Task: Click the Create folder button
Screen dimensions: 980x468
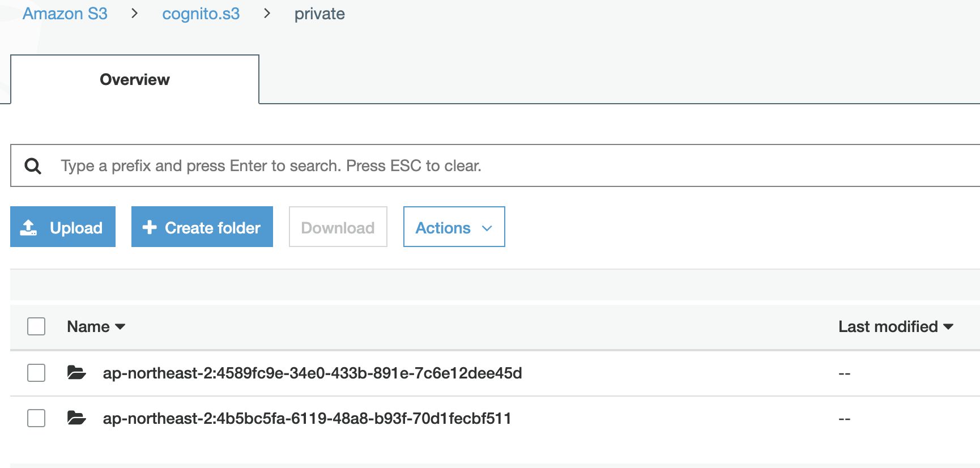Action: tap(202, 227)
